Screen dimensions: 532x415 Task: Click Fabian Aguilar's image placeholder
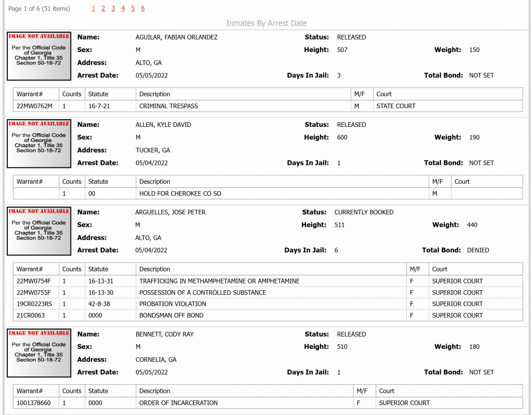(x=39, y=56)
